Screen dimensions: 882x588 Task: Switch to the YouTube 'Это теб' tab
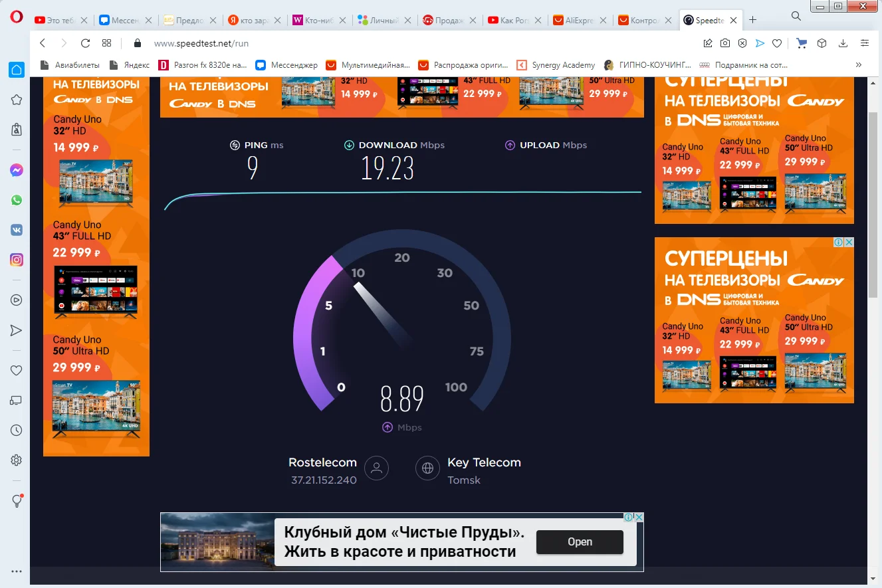point(60,21)
